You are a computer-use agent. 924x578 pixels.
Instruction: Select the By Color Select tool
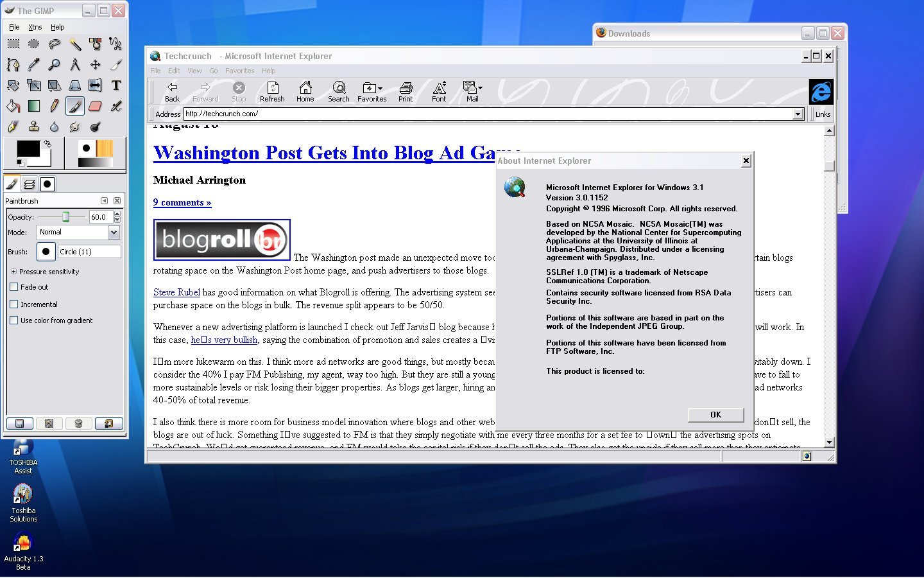(96, 44)
